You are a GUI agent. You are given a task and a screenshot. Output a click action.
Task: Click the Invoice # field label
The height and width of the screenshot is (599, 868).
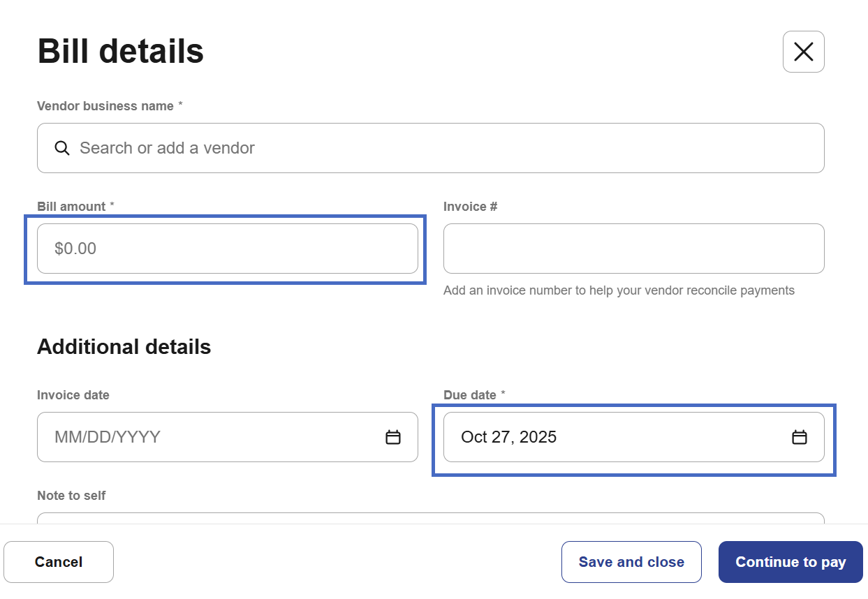[x=470, y=207]
